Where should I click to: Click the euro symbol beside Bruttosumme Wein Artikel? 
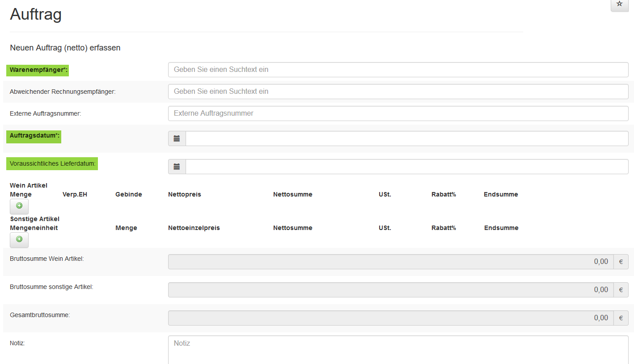tap(621, 262)
